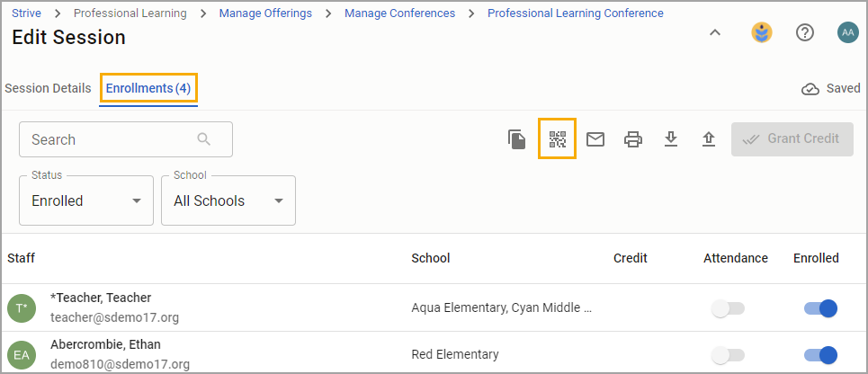Click the email envelope icon

(x=595, y=139)
